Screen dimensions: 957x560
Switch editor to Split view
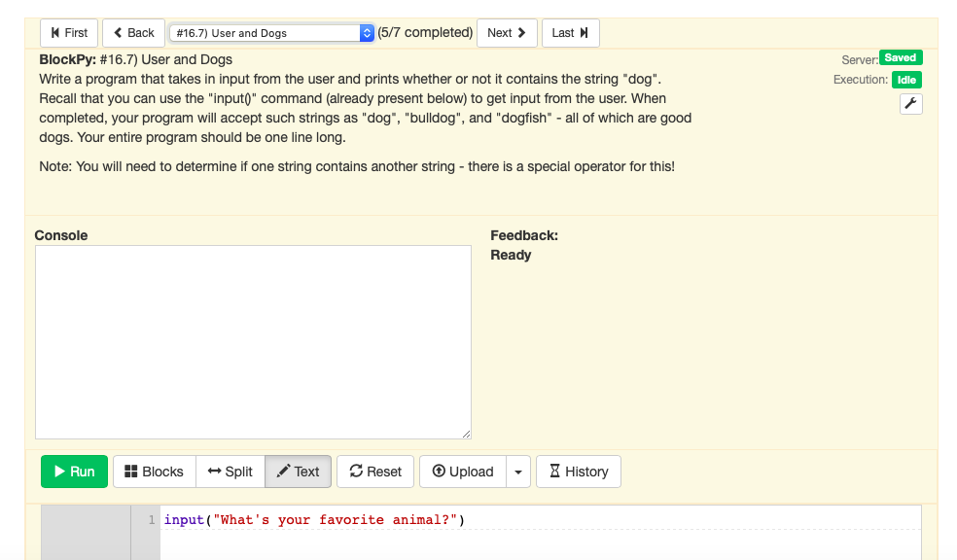point(230,472)
